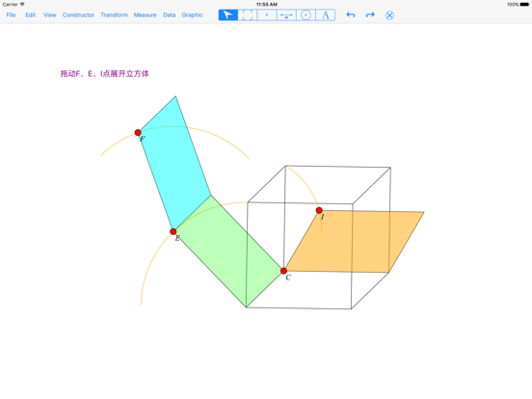532x399 pixels.
Task: Open the View menu
Action: (50, 14)
